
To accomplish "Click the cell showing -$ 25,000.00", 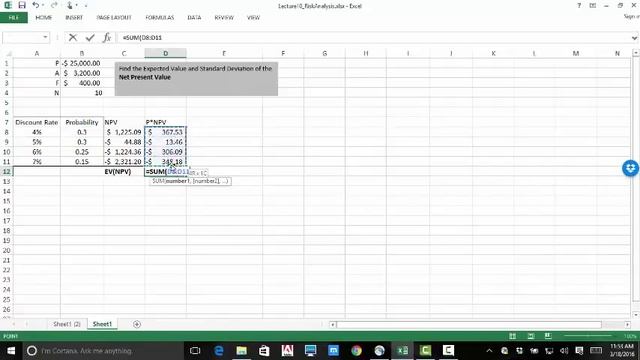I will click(82, 63).
